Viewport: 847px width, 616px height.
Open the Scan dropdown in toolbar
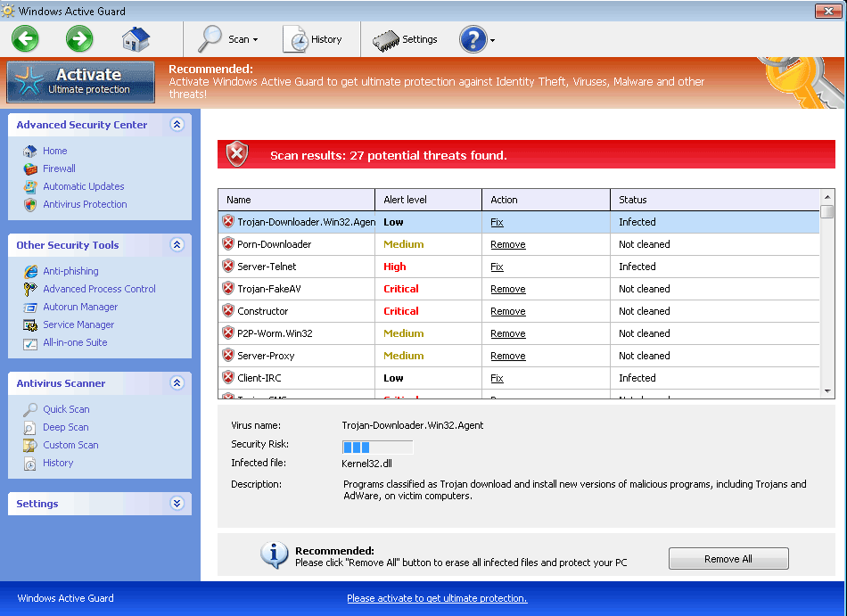[229, 39]
